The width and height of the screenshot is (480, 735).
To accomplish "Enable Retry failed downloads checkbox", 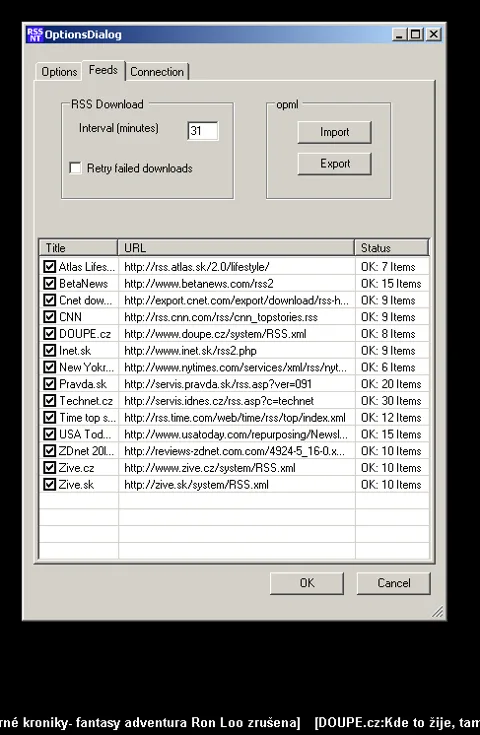I will click(x=75, y=168).
